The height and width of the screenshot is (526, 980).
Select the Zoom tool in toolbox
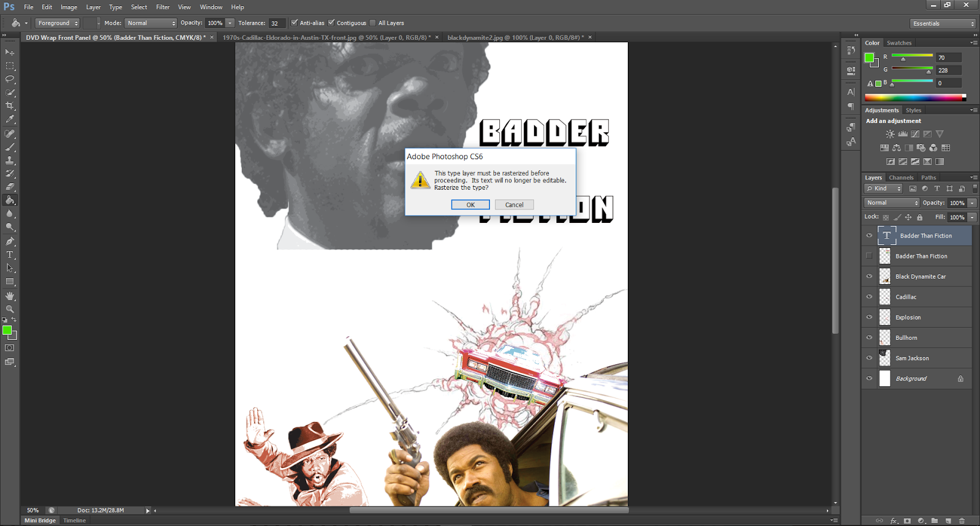pyautogui.click(x=10, y=309)
